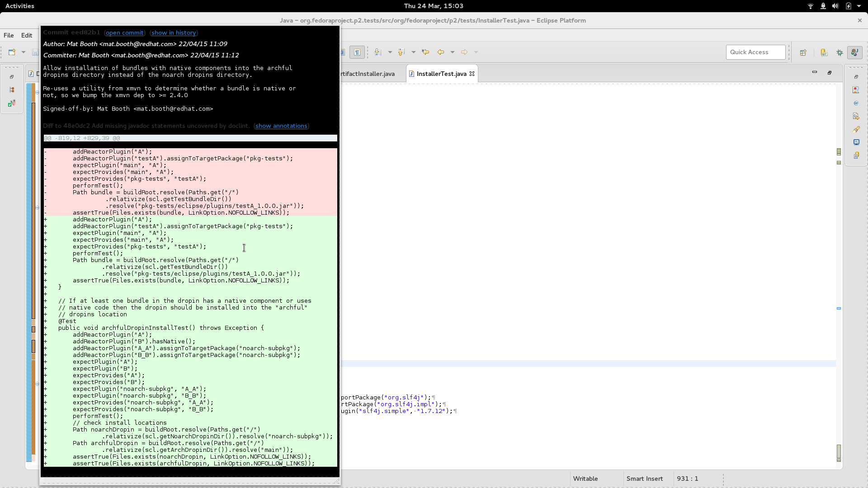Click the Open Perspective icon
This screenshot has width=868, height=488.
click(803, 52)
